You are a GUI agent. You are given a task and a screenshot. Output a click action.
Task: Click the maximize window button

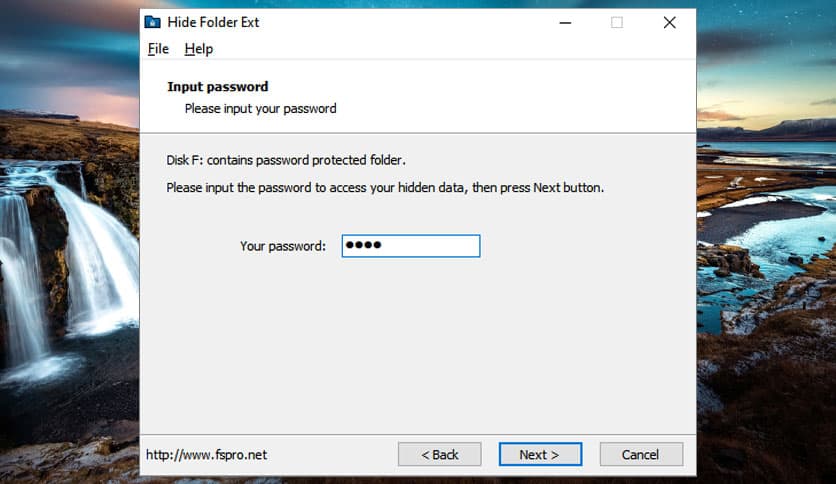[x=617, y=22]
